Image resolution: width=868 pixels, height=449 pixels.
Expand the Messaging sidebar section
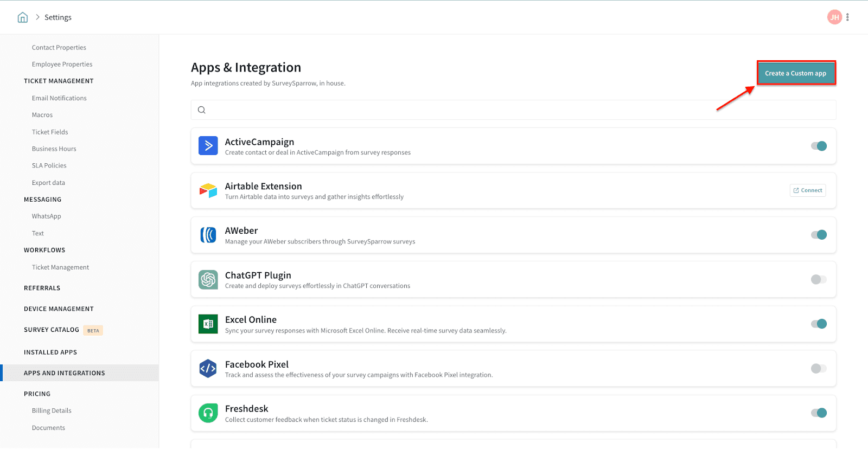[x=42, y=200]
